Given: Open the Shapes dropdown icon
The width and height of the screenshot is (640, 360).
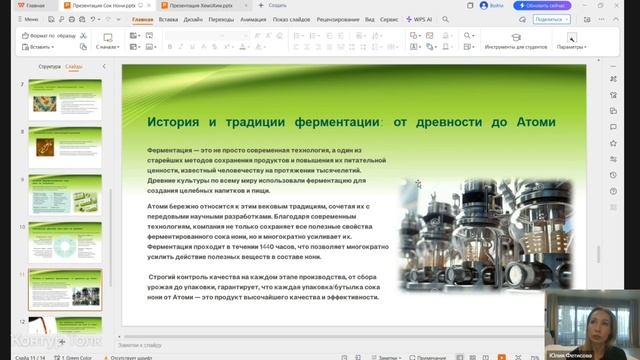Looking at the screenshot, I should (415, 36).
